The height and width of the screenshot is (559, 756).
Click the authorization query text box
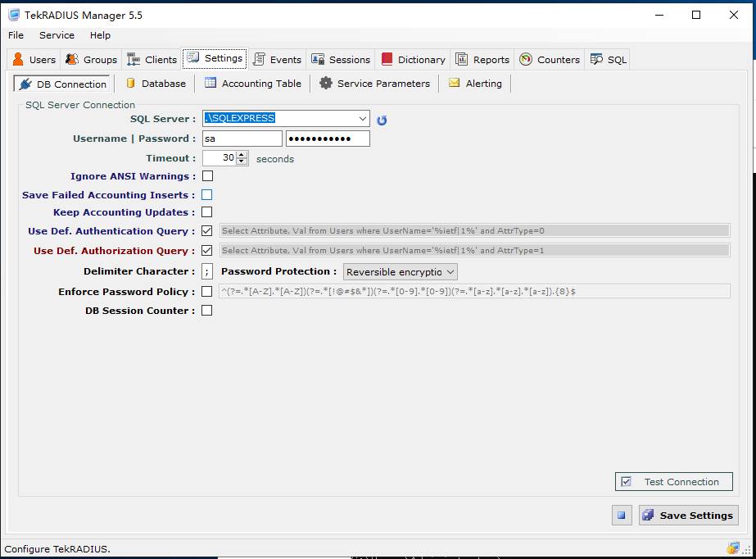[475, 250]
